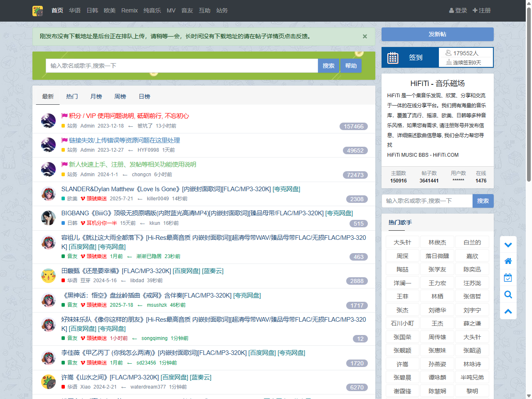Click 搜索 beside the main search box
The height and width of the screenshot is (399, 532).
(328, 66)
